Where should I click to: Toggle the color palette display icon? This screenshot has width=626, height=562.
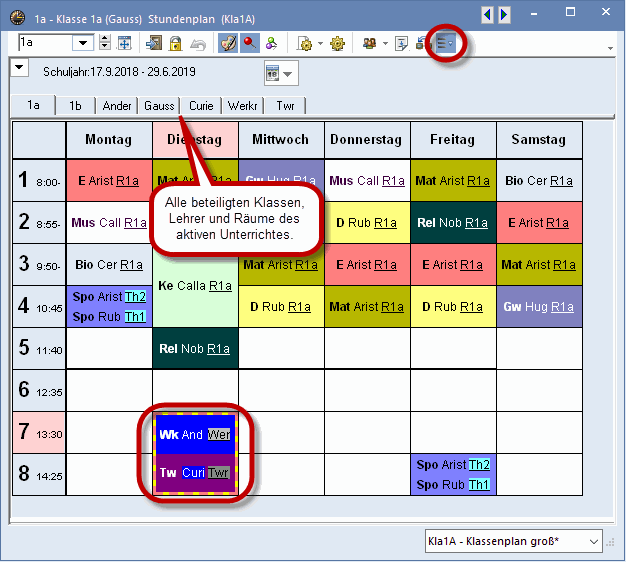228,43
